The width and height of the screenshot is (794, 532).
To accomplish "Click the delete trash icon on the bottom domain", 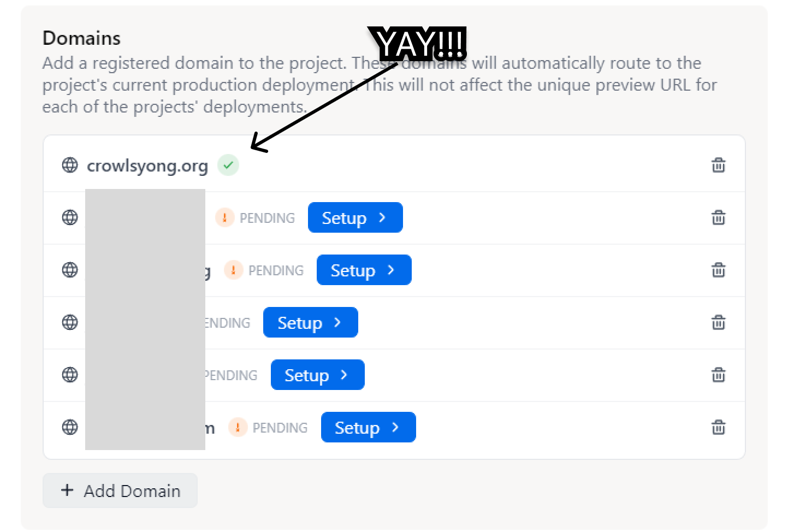I will [x=719, y=428].
